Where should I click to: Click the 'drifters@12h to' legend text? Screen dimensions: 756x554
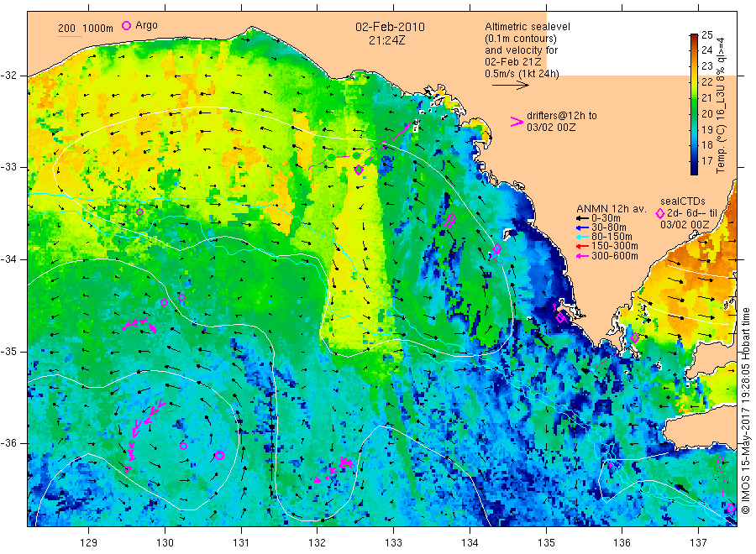pyautogui.click(x=562, y=116)
